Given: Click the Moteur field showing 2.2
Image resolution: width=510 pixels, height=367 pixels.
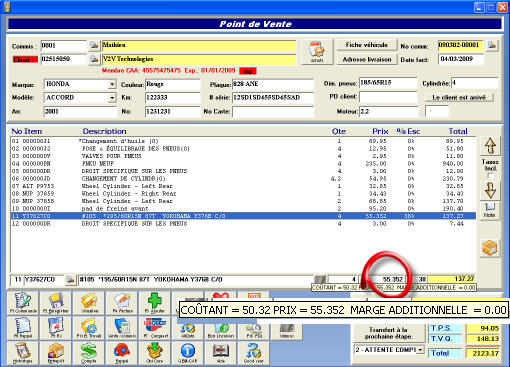Looking at the screenshot, I should [x=388, y=111].
